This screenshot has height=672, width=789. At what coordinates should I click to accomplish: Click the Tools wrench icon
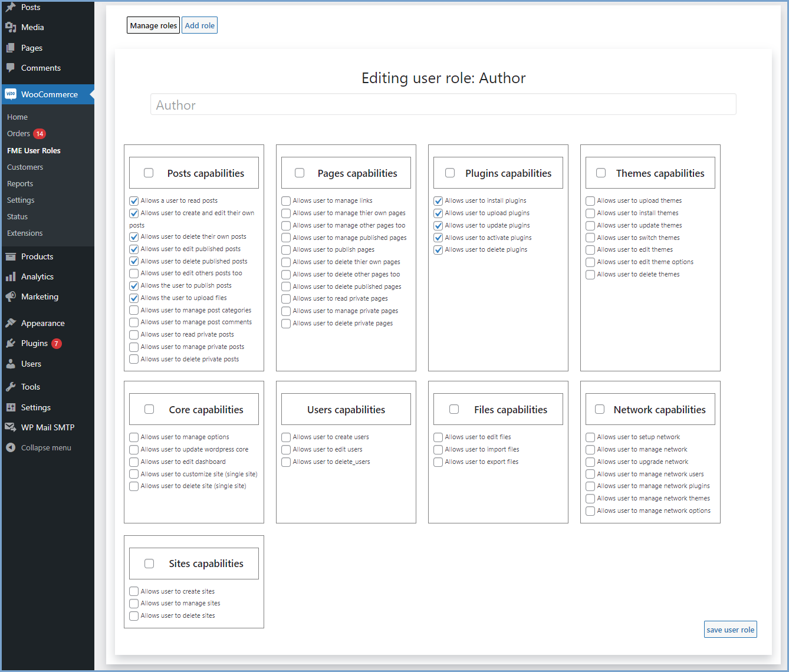[11, 387]
